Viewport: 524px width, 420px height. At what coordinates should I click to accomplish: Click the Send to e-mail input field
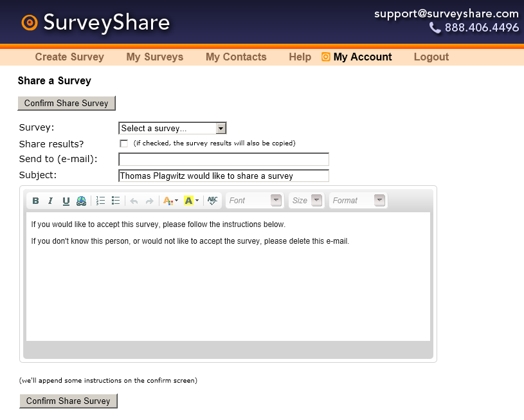pos(224,160)
